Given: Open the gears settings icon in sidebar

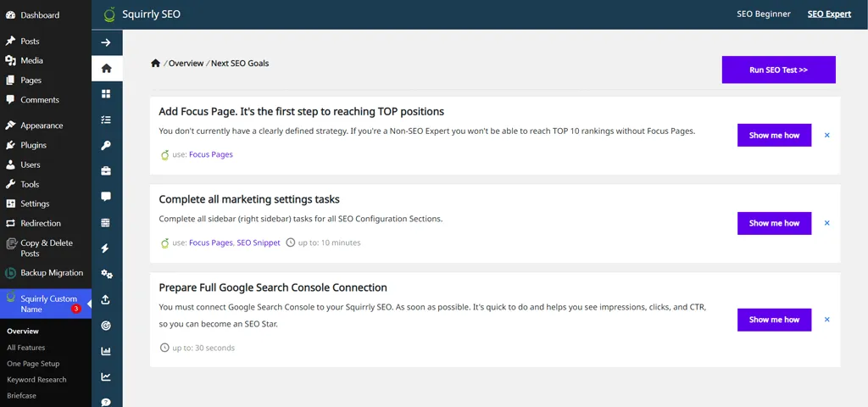Looking at the screenshot, I should tap(106, 274).
